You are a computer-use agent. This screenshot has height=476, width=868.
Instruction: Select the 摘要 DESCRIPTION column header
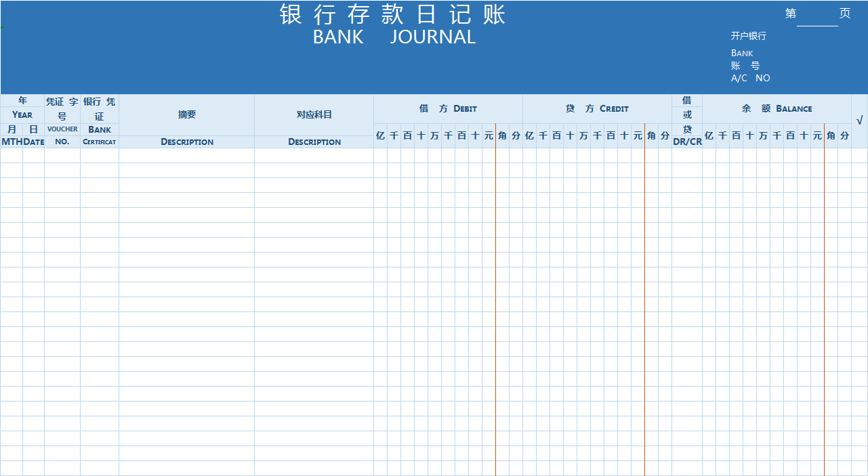(x=187, y=114)
